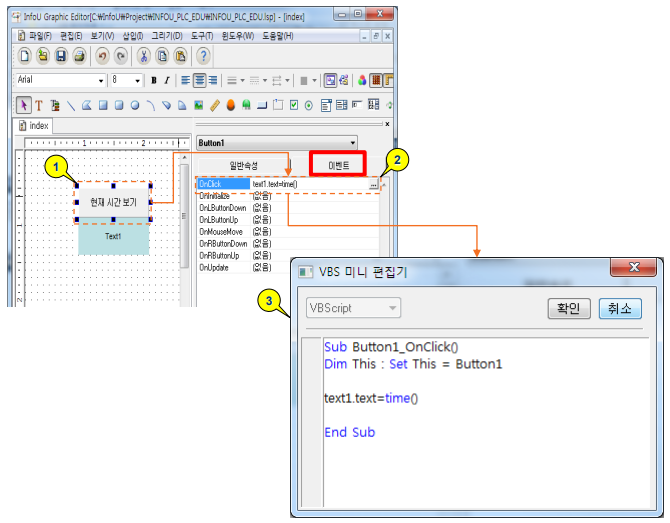This screenshot has height=523, width=670.
Task: Switch to the 이벤트 tab
Action: 344,164
